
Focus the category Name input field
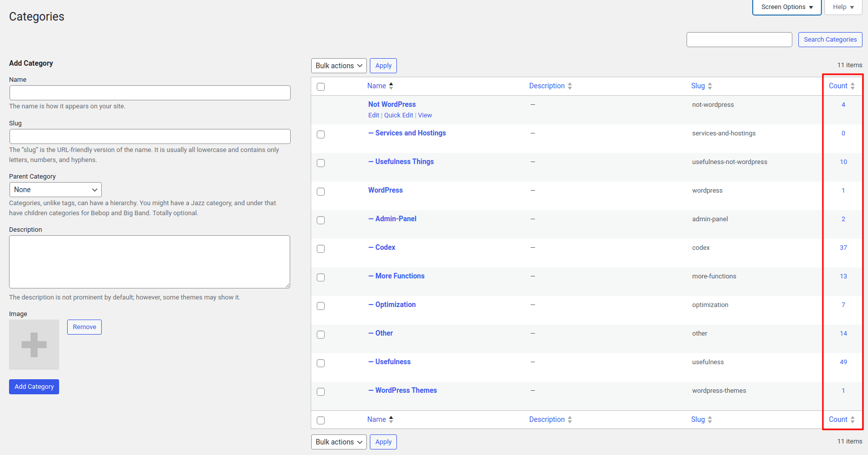click(150, 93)
